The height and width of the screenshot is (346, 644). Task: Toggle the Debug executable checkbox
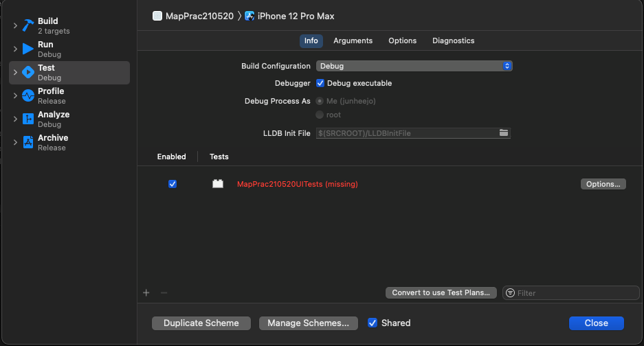[320, 83]
